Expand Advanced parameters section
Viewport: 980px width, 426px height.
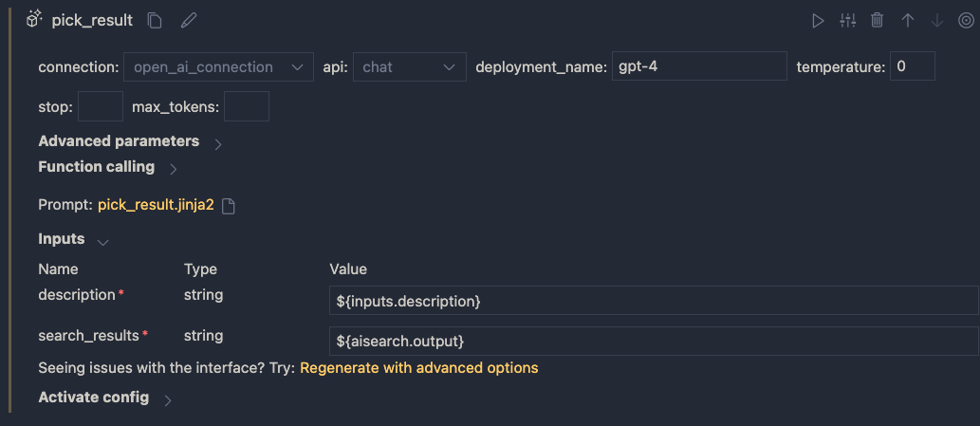pyautogui.click(x=218, y=143)
